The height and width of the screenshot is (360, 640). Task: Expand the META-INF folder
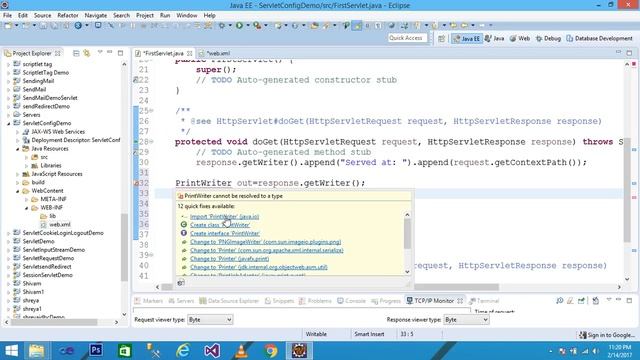point(27,199)
